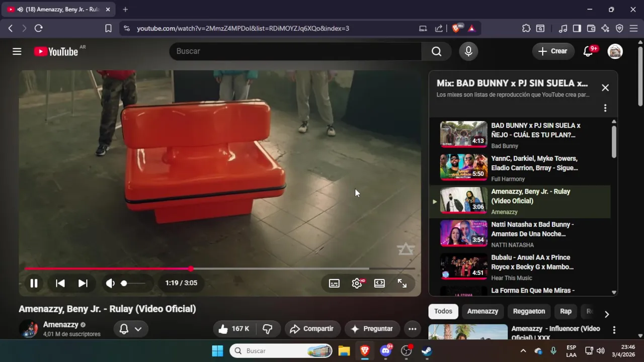Viewport: 644px width, 362px height.
Task: Bookmark this page
Action: click(x=108, y=29)
